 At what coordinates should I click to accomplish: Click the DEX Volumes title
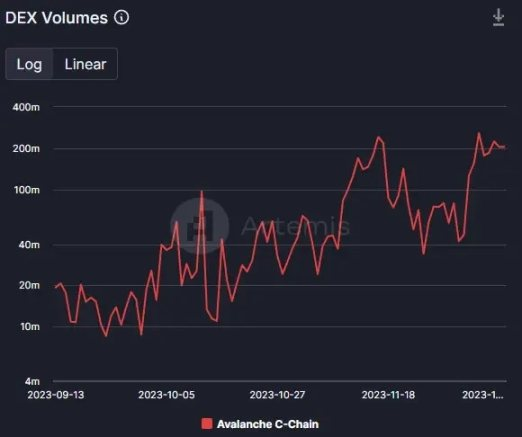point(56,18)
